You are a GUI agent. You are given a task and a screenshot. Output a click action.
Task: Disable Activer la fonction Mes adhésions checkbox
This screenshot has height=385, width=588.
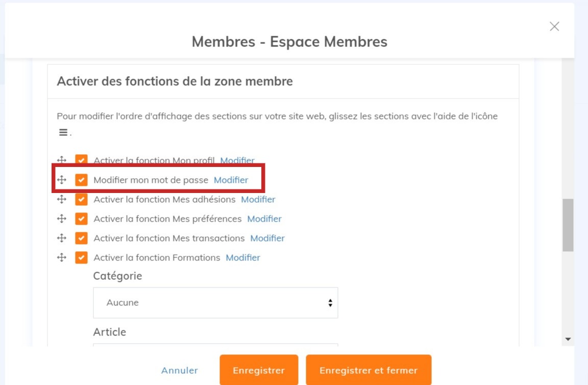pos(81,199)
